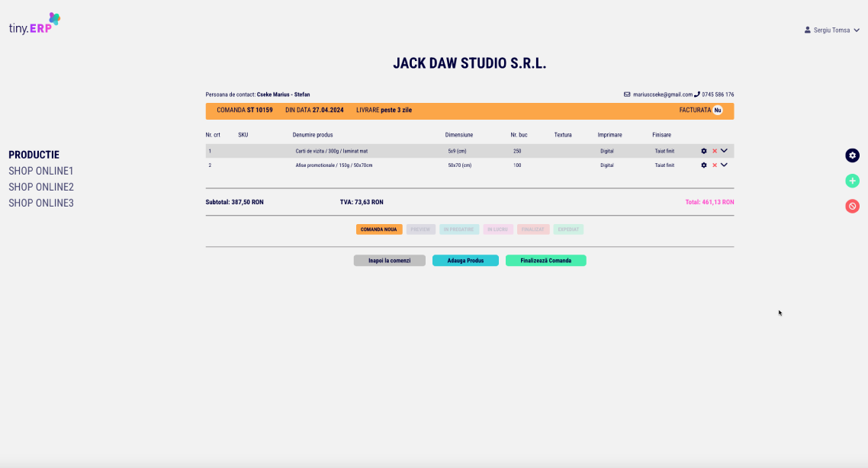Expand the Afise promotionale row details

(724, 165)
